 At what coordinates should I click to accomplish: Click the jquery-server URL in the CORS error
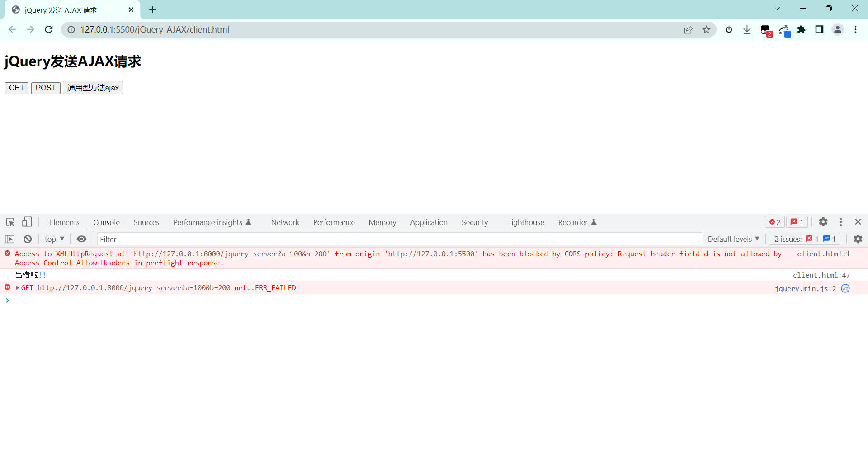coord(230,254)
